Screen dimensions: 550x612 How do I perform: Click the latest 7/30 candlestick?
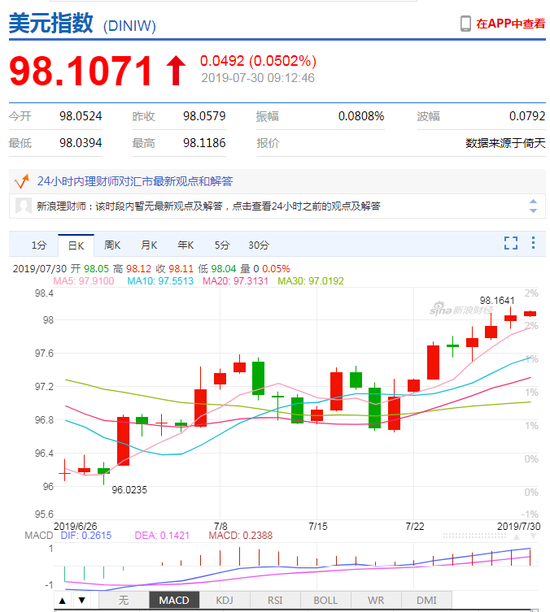click(x=530, y=313)
